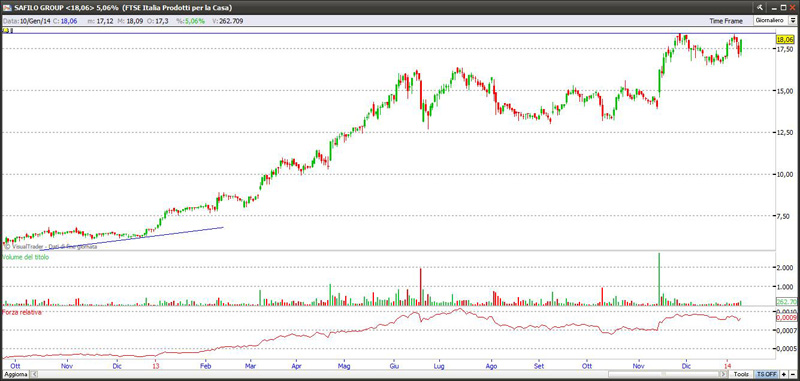Click the green 262.70 volume value label

(x=786, y=302)
